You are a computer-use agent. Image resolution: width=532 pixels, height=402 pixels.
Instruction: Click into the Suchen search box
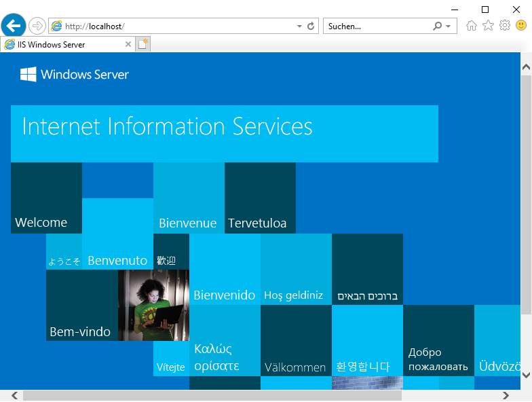point(377,26)
